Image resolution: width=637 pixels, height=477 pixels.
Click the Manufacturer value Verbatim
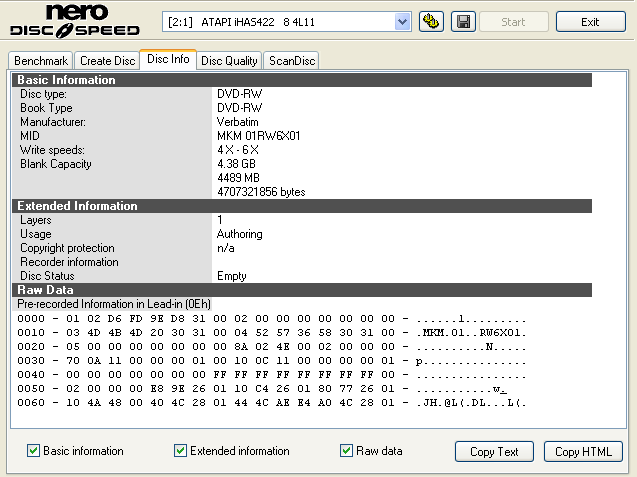pyautogui.click(x=238, y=122)
